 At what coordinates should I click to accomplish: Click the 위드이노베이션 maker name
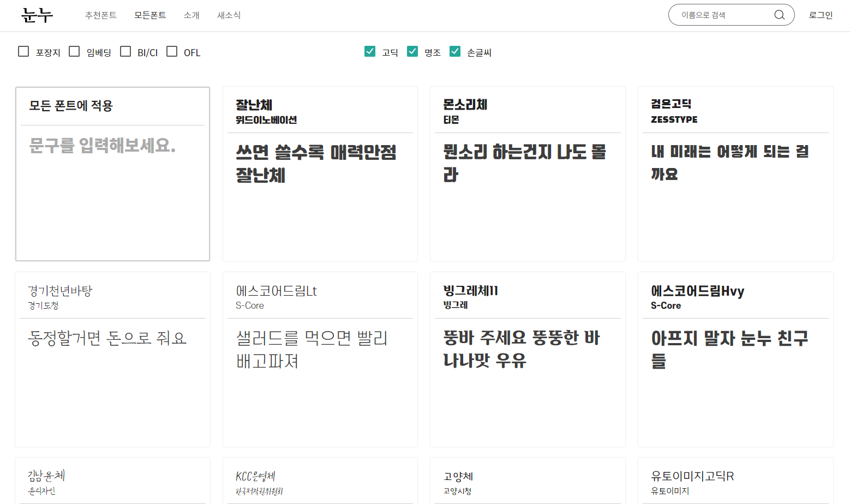pos(266,120)
